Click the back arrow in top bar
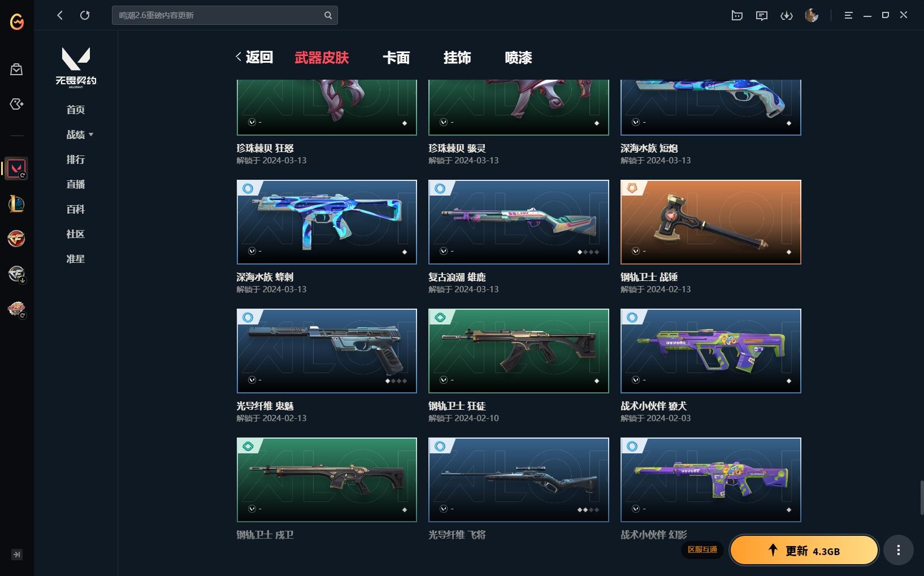Viewport: 924px width, 576px height. pos(60,15)
